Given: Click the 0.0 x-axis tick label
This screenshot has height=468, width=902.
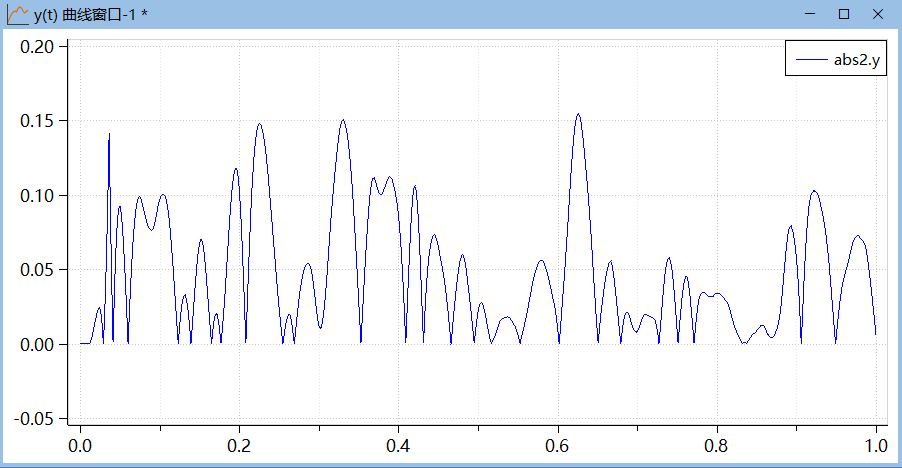Looking at the screenshot, I should point(80,444).
